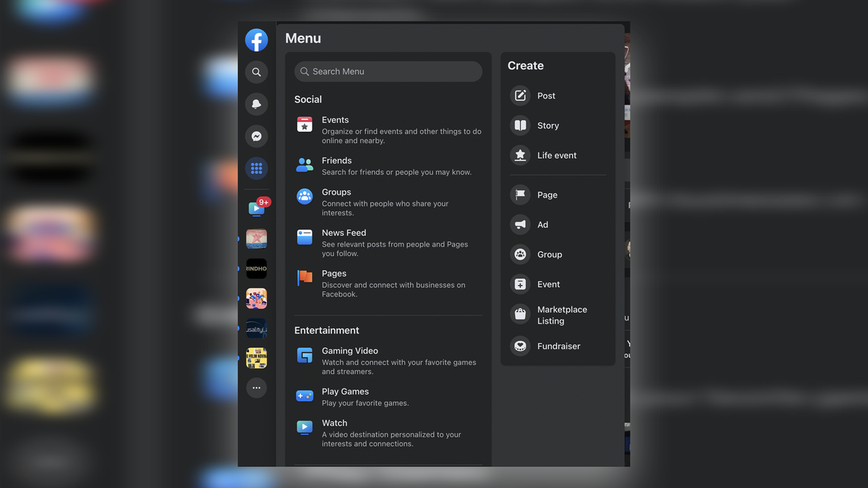Create a Story using book icon
This screenshot has height=488, width=868.
point(520,125)
